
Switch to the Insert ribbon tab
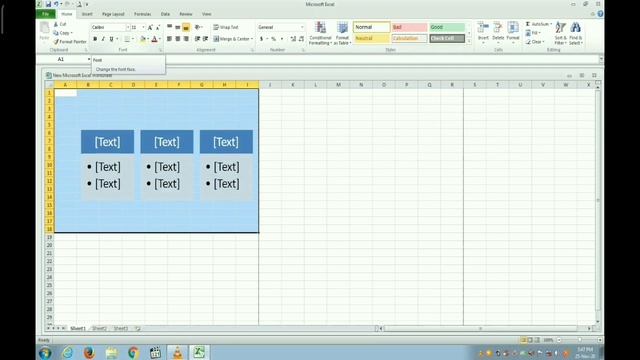pyautogui.click(x=87, y=14)
